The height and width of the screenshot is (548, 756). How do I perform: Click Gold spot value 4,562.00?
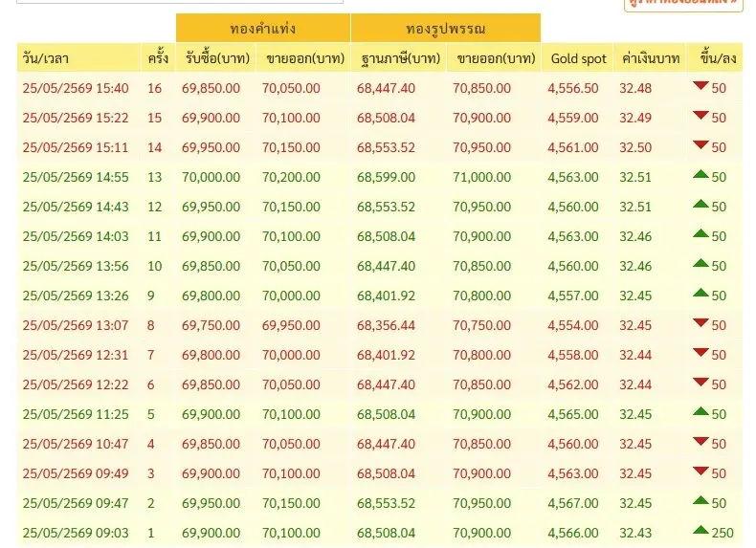[x=573, y=384]
